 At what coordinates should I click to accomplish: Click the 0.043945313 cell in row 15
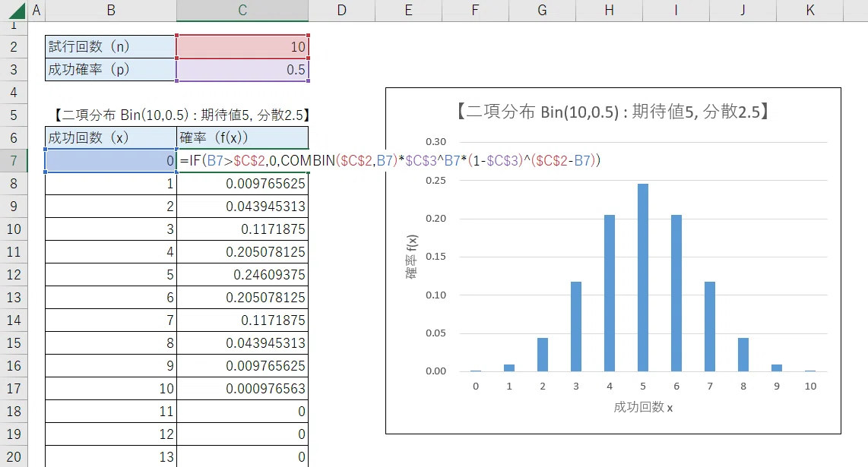tap(242, 343)
